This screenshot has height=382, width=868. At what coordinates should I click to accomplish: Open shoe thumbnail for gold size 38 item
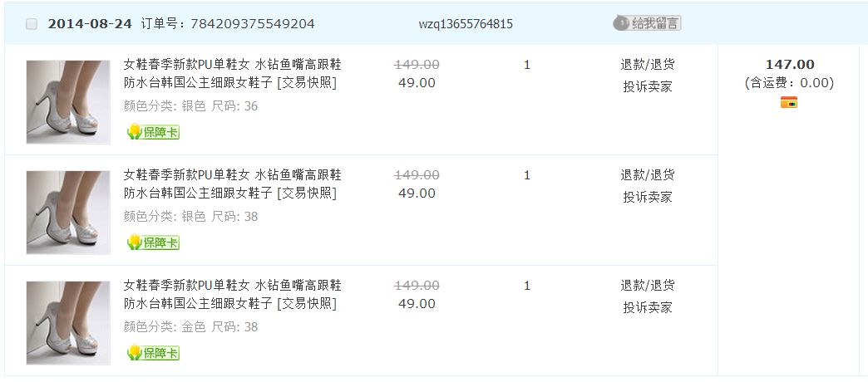tap(68, 322)
